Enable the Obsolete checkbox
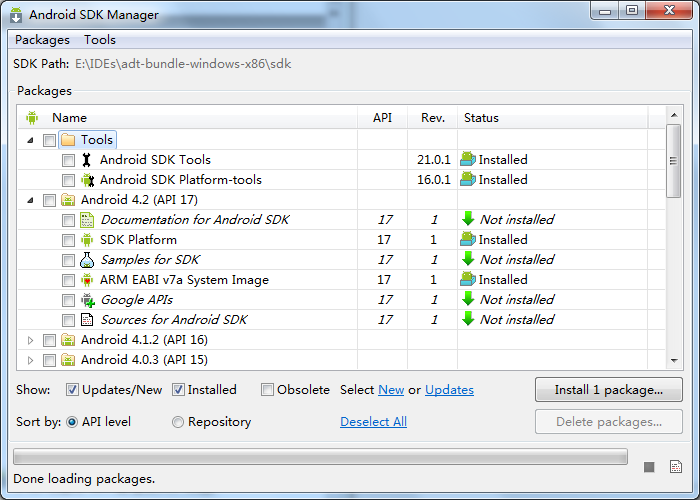Image resolution: width=700 pixels, height=500 pixels. [x=267, y=390]
